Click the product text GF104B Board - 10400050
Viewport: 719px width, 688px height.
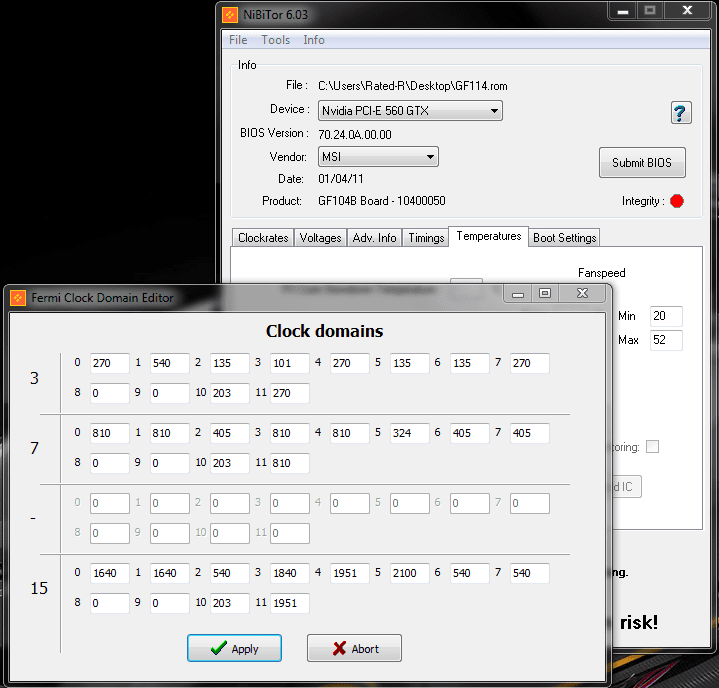382,201
